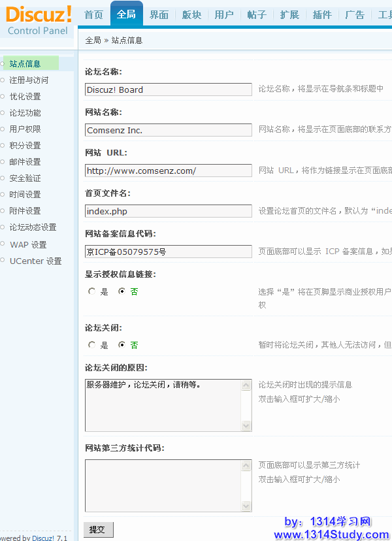Go to UCenter 设置 in sidebar

tap(35, 261)
